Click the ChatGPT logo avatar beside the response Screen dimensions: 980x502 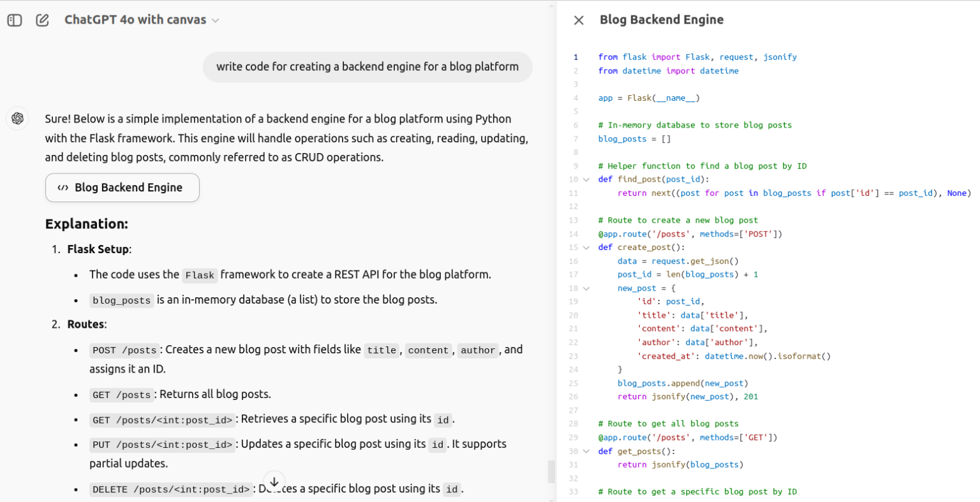coord(17,119)
